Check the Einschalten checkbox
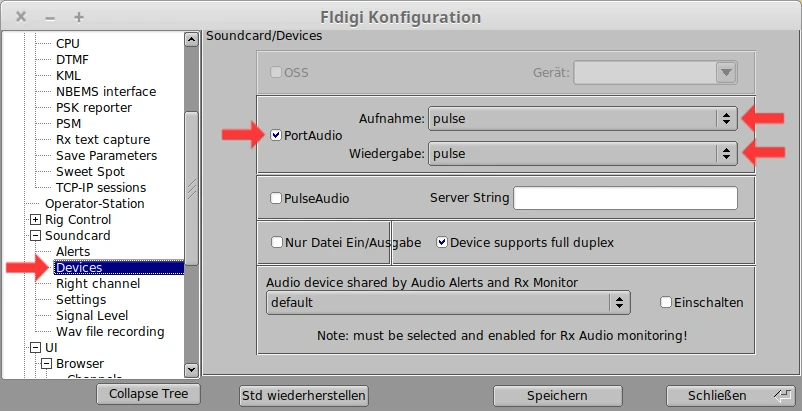Screen dimensions: 802x411 [666, 302]
